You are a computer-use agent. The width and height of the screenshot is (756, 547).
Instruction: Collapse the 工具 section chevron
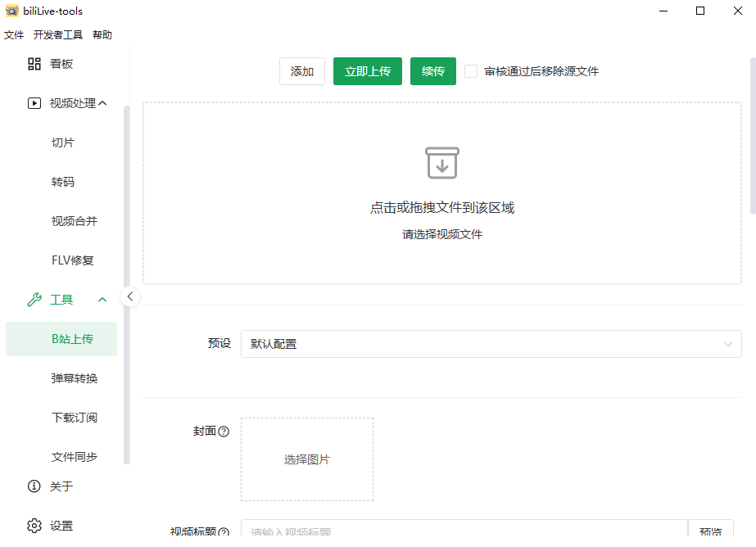[102, 300]
